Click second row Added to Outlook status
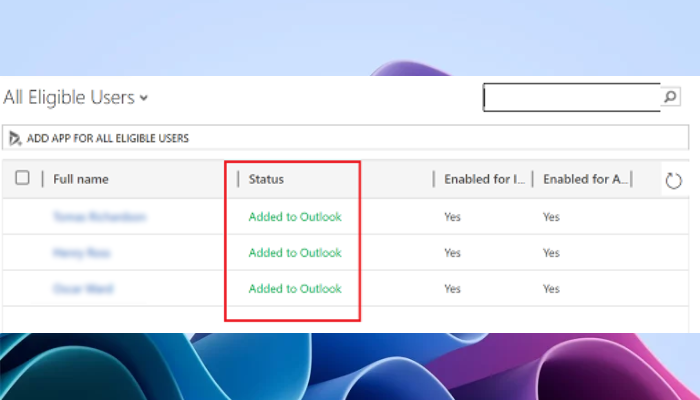Viewport: 700px width, 400px height. tap(295, 253)
